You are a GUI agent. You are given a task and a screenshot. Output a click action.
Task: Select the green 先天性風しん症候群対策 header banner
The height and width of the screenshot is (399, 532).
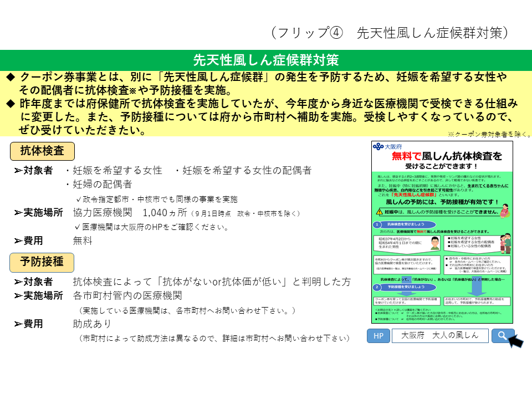coord(266,60)
